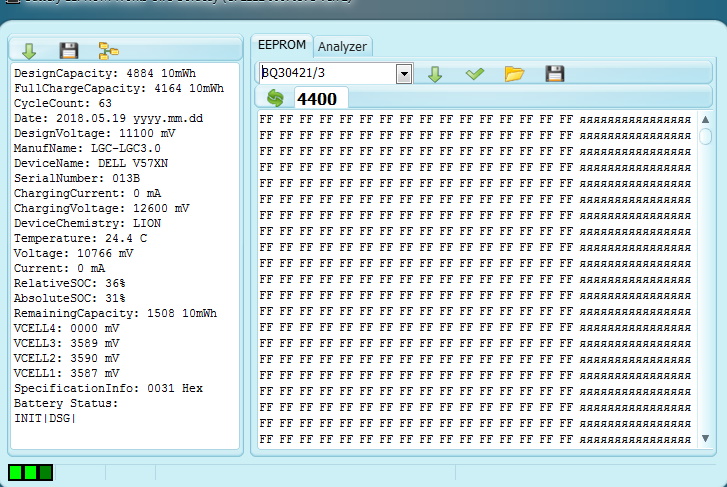Save EEPROM dump with right floppy disk icon
Screen dimensions: 727x487
554,74
